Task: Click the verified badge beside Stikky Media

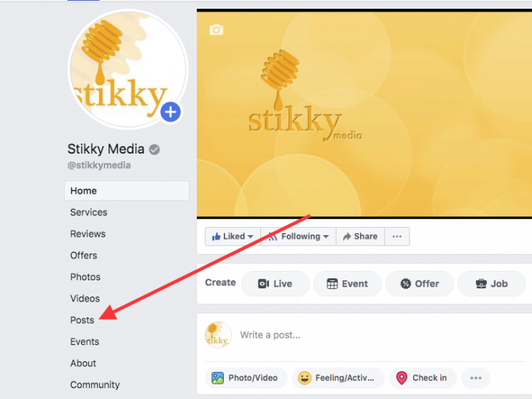Action: [154, 149]
